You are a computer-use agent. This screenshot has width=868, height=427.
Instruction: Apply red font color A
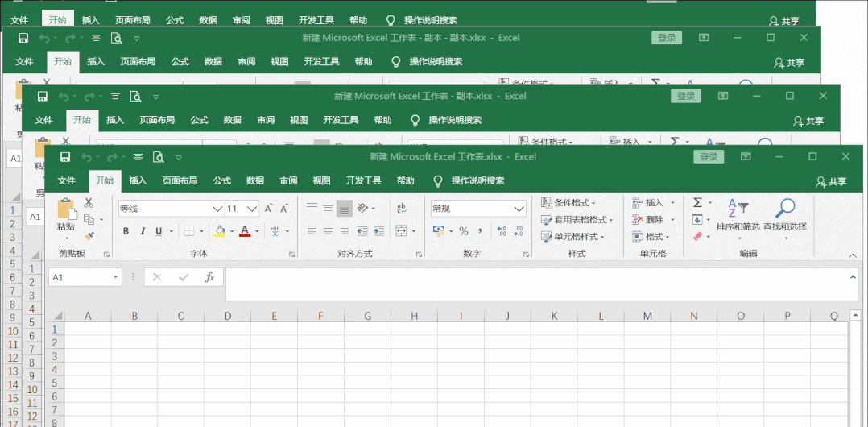(x=245, y=230)
